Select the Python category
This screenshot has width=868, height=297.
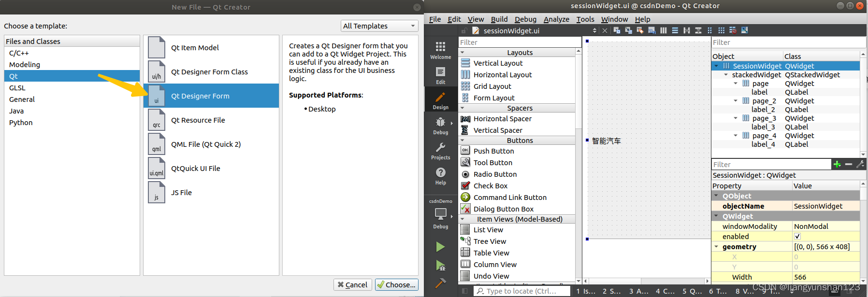72,122
